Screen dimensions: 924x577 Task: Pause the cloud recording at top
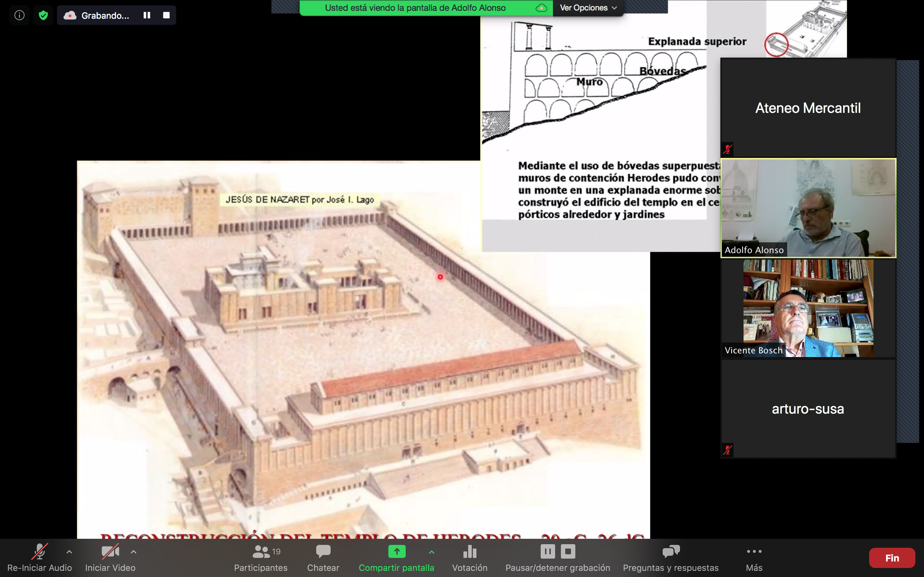(147, 15)
